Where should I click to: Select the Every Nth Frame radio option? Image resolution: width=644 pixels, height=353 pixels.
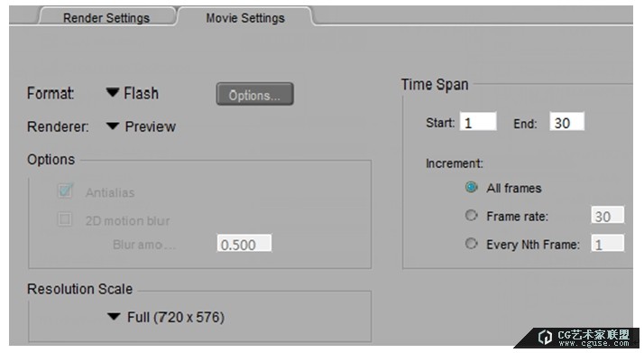point(471,244)
